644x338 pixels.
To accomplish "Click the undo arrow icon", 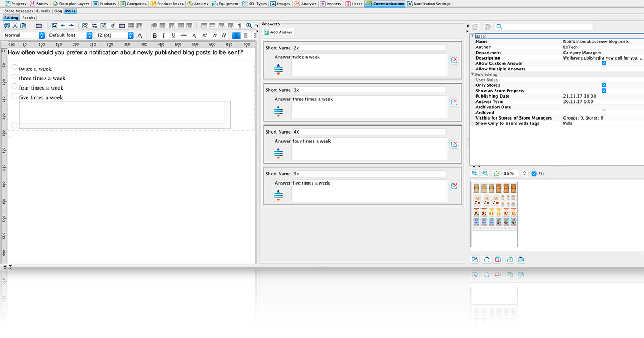I will click(63, 26).
